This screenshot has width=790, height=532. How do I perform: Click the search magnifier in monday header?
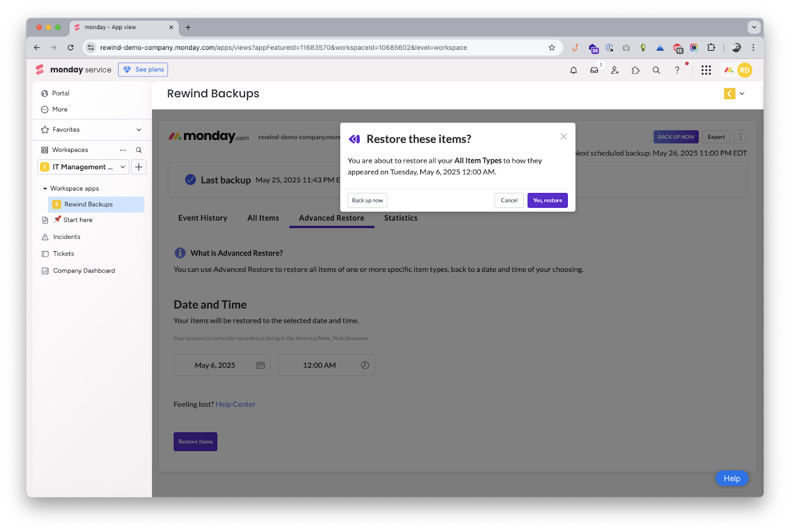click(656, 70)
